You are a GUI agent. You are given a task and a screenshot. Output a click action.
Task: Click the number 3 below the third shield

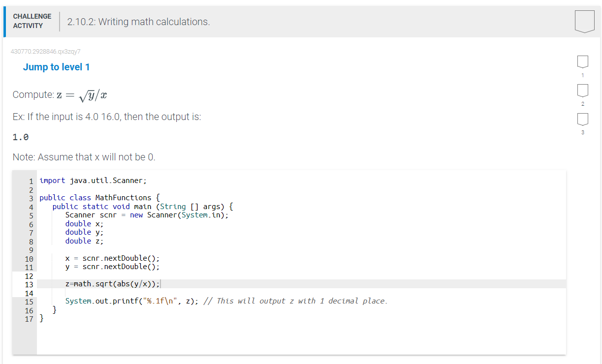point(582,132)
